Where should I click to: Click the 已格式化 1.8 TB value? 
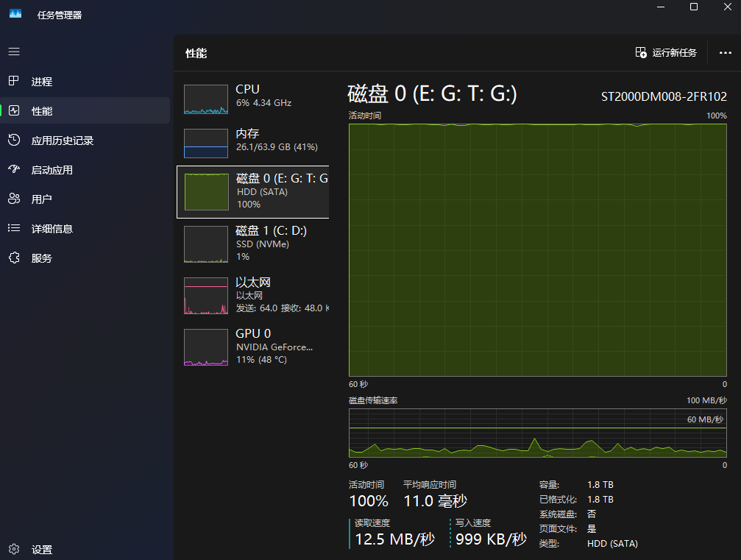tap(600, 500)
